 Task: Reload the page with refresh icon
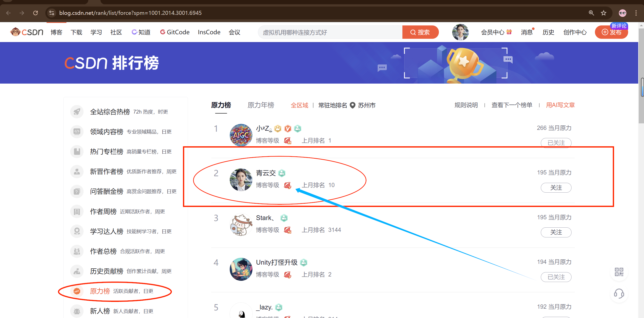click(x=35, y=13)
